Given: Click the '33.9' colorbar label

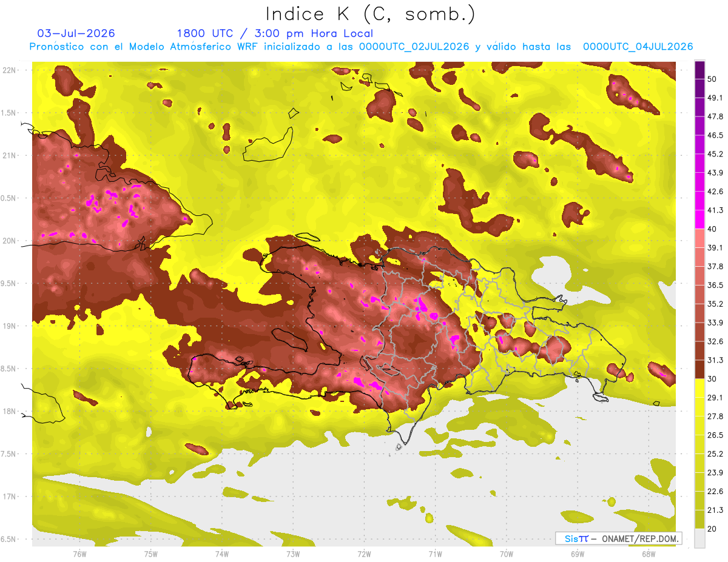Looking at the screenshot, I should point(715,323).
